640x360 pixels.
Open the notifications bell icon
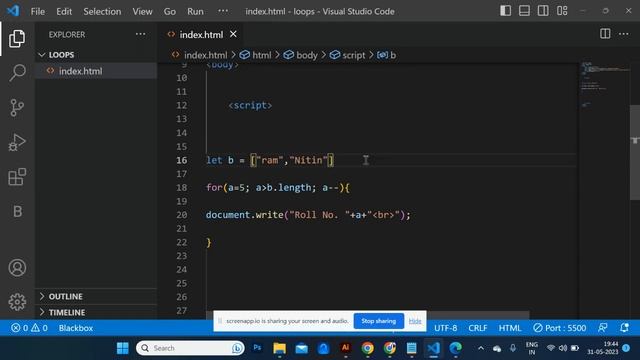pyautogui.click(x=624, y=328)
